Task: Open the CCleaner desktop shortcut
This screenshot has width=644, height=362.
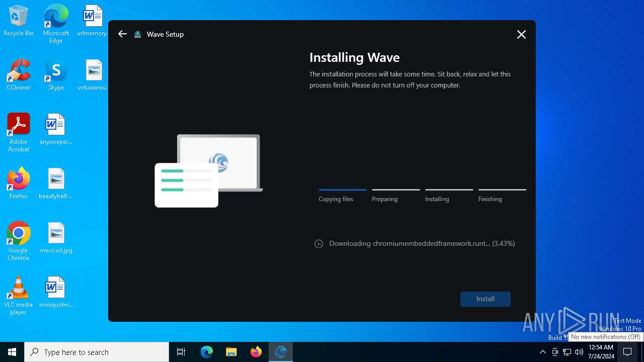Action: click(x=19, y=75)
